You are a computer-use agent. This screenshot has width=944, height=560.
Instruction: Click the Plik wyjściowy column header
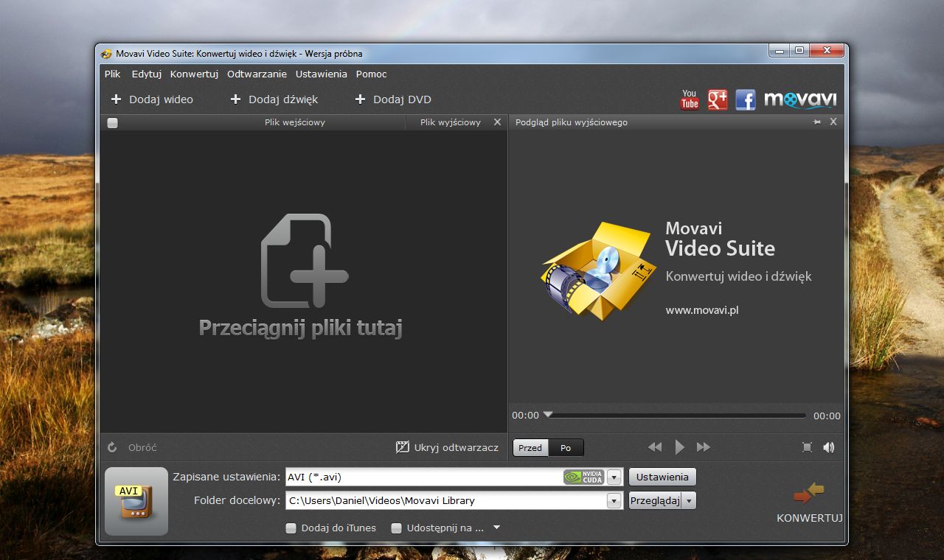click(451, 122)
